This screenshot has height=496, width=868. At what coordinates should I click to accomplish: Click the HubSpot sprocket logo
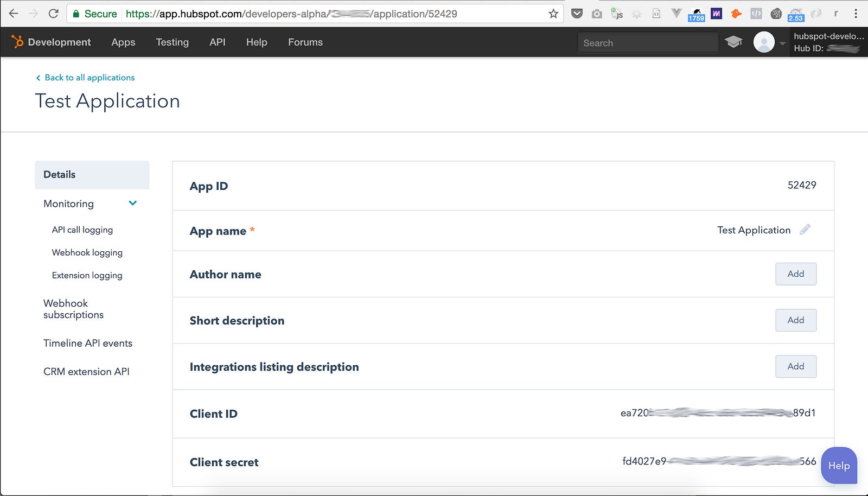(x=17, y=42)
